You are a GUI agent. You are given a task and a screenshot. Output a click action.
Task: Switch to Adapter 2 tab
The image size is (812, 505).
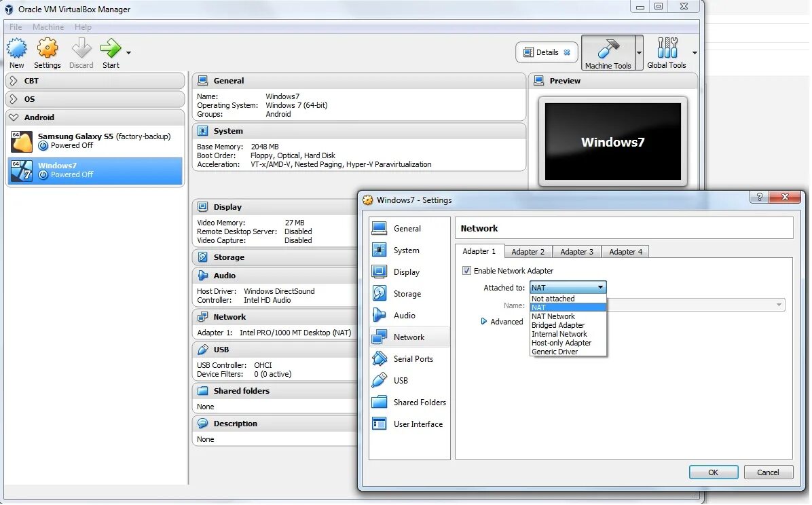pos(528,252)
